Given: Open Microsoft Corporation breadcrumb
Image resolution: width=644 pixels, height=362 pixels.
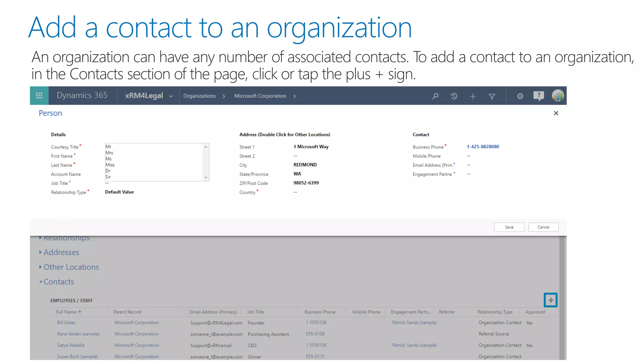Looking at the screenshot, I should [260, 96].
